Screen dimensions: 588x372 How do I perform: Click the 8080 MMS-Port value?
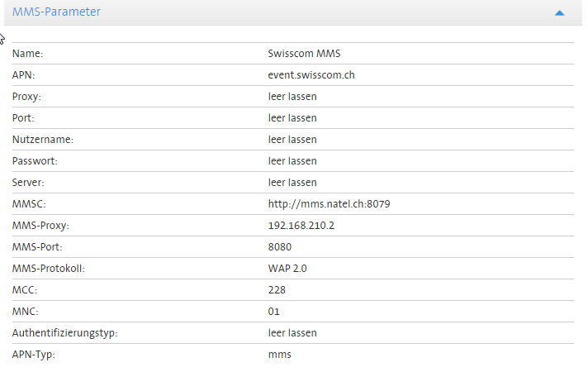click(280, 247)
